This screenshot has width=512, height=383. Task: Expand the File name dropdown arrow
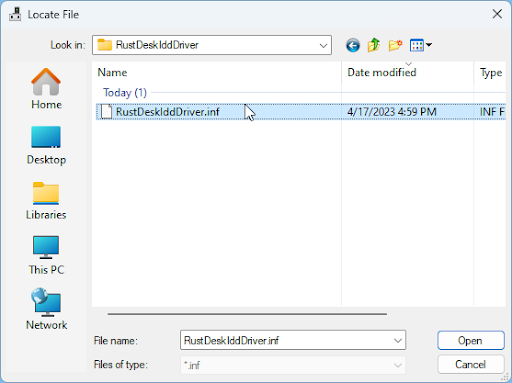click(x=397, y=340)
